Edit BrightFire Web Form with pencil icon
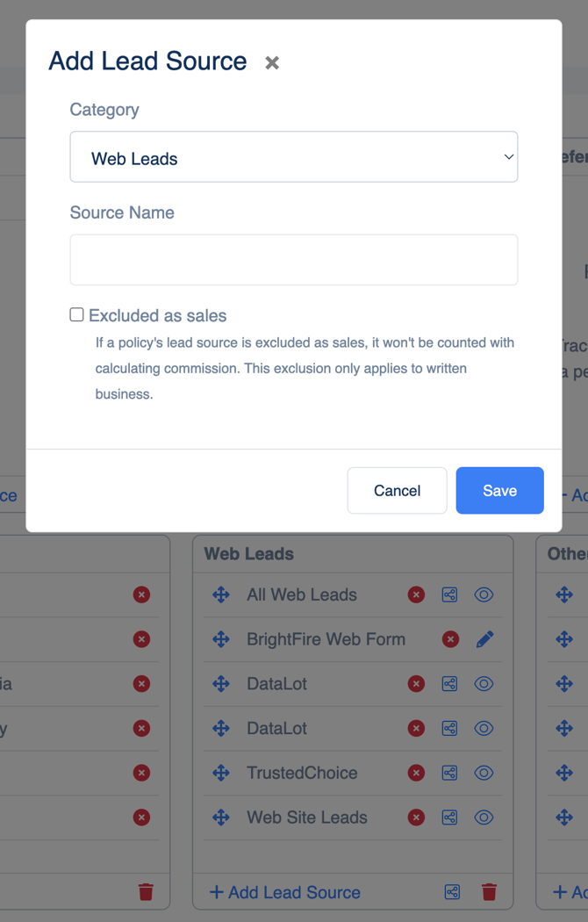 (484, 639)
